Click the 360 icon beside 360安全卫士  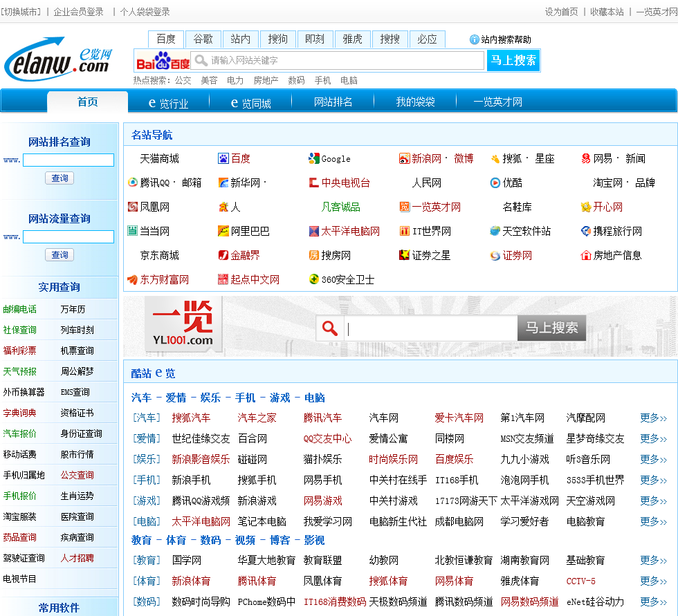tap(313, 279)
